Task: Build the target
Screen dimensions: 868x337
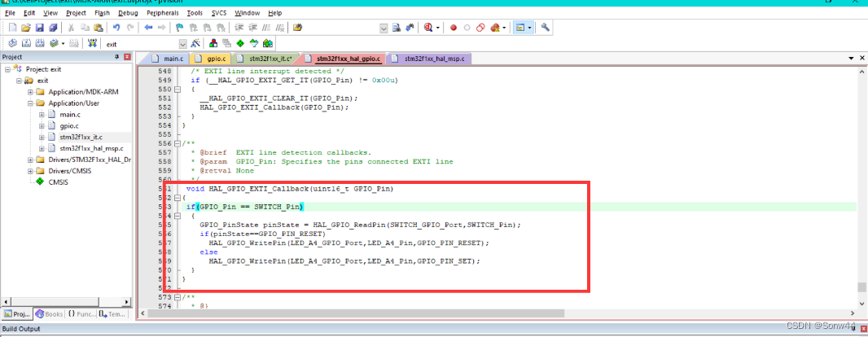Action: coord(26,43)
